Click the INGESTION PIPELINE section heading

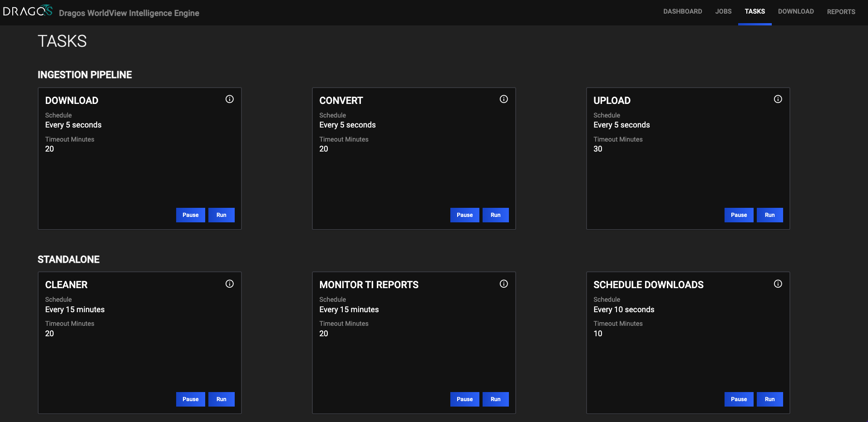point(85,75)
